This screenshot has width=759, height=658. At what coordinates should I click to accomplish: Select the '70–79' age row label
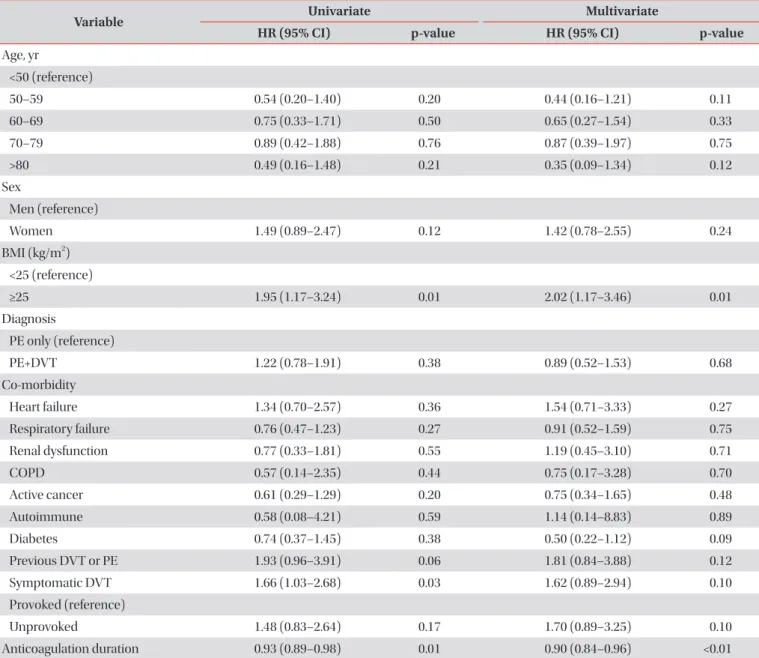[x=26, y=143]
